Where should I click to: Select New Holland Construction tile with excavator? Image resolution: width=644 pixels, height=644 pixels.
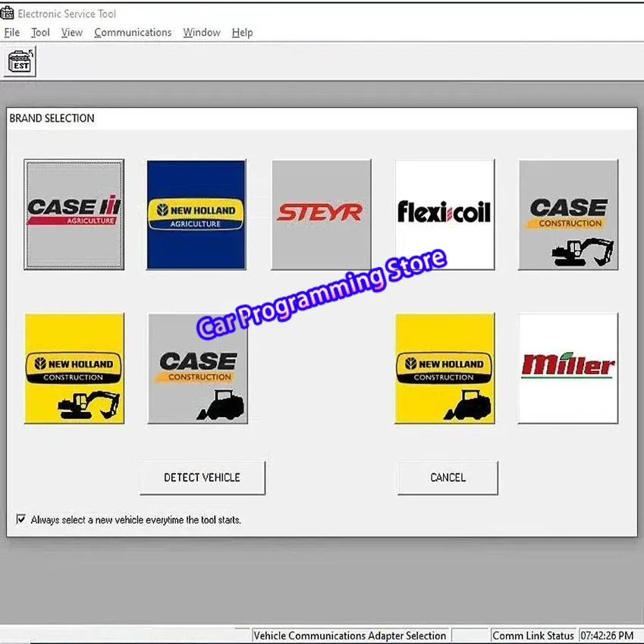coord(74,369)
